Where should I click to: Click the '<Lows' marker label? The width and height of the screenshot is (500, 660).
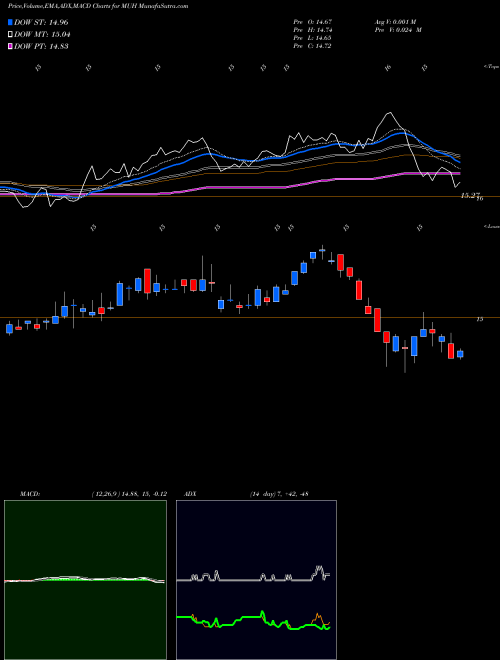tap(491, 226)
